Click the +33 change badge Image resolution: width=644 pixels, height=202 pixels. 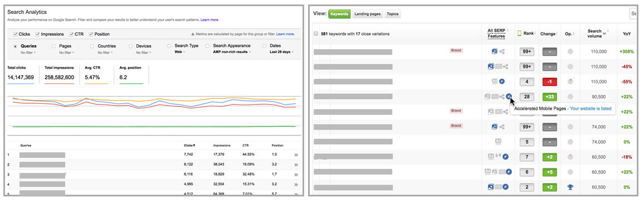[x=549, y=97]
